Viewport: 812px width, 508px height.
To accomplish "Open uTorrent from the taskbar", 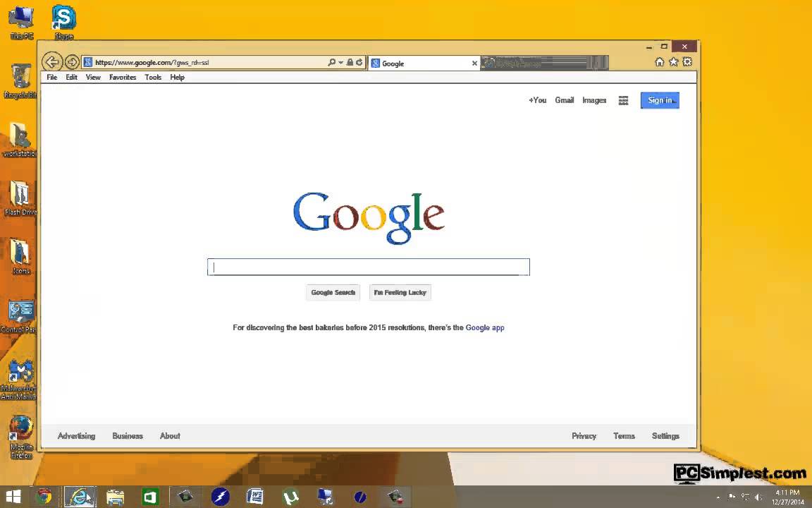I will pyautogui.click(x=290, y=497).
